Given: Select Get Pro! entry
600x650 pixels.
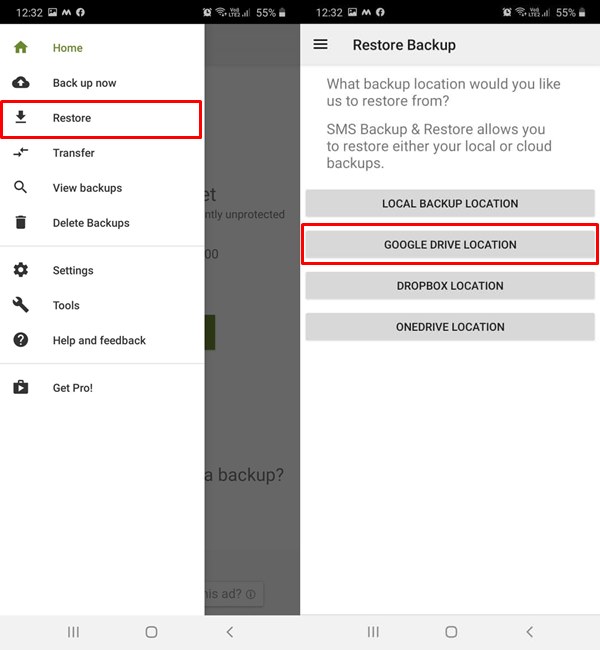Looking at the screenshot, I should (102, 388).
